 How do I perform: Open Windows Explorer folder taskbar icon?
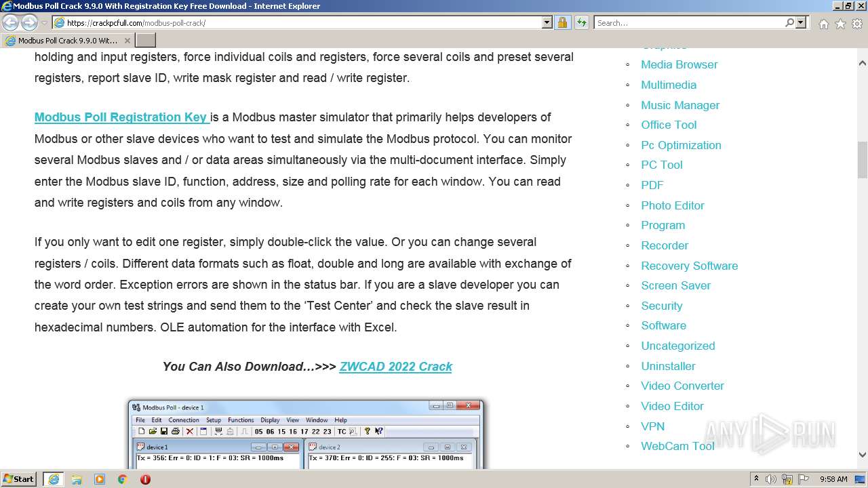77,479
